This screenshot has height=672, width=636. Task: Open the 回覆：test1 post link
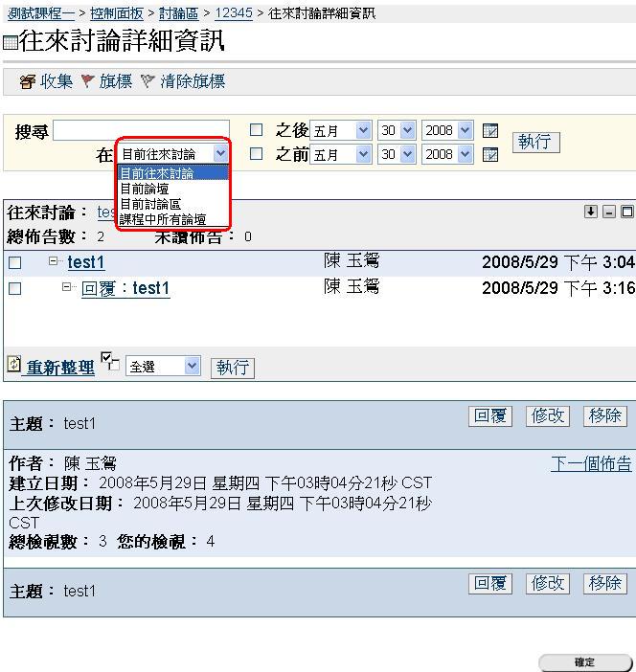[x=125, y=289]
